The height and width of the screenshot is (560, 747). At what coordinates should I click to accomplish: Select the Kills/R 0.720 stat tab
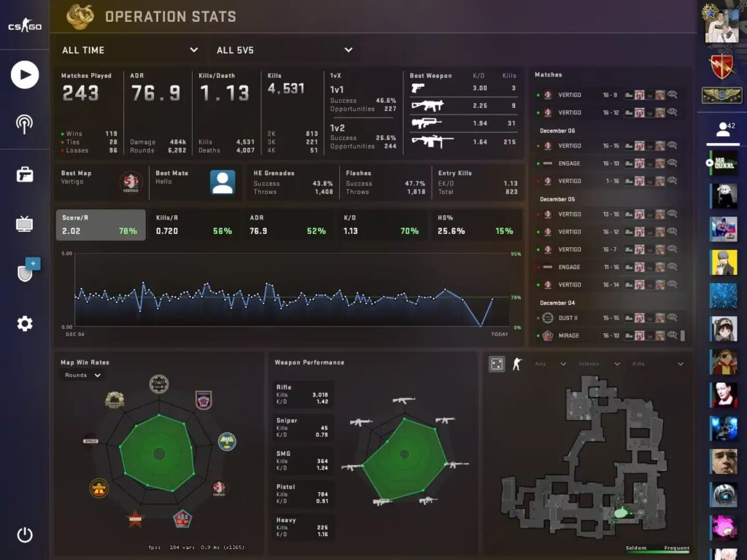tap(195, 225)
